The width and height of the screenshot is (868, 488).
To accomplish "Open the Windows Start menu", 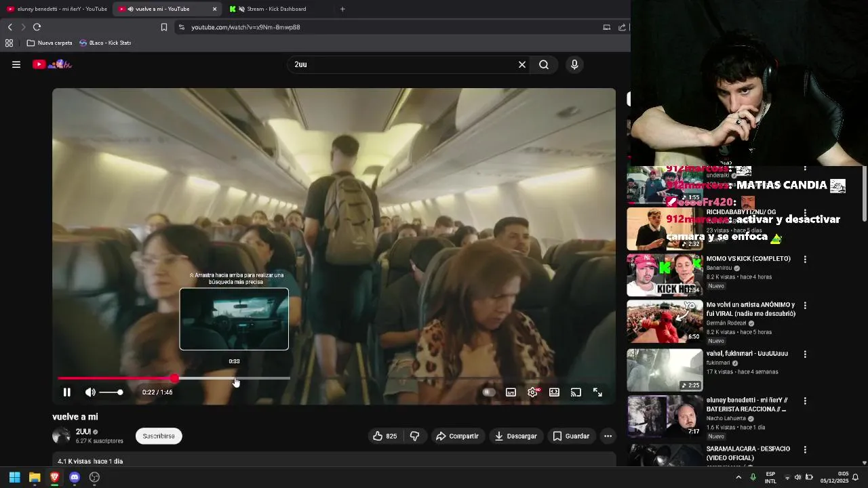I will coord(14,477).
